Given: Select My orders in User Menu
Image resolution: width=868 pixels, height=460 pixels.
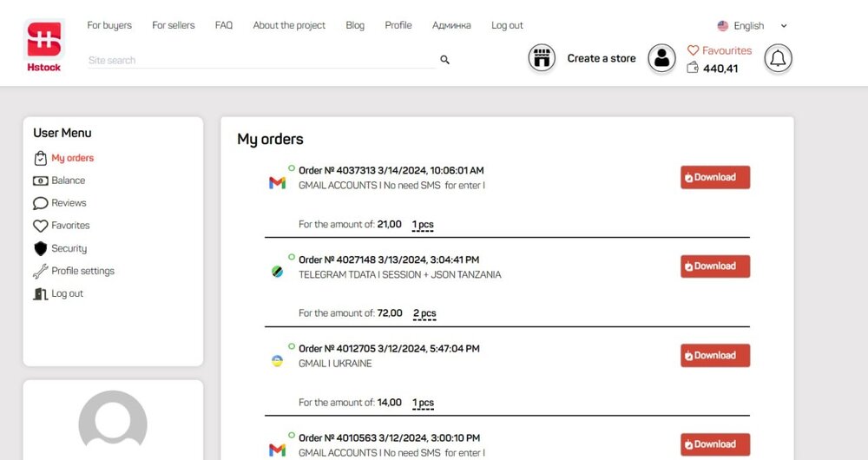Looking at the screenshot, I should point(73,158).
